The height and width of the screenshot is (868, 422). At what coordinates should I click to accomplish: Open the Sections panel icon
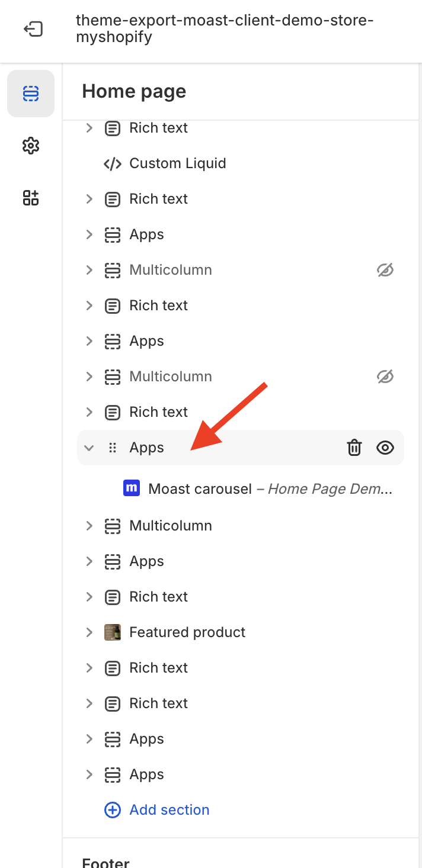(x=31, y=94)
